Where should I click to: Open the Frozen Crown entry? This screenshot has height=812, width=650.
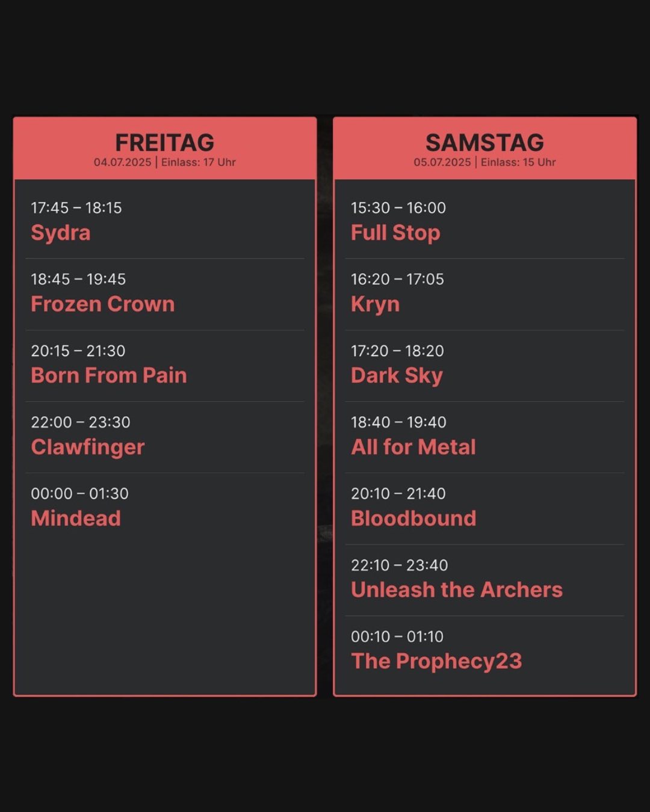(x=103, y=304)
